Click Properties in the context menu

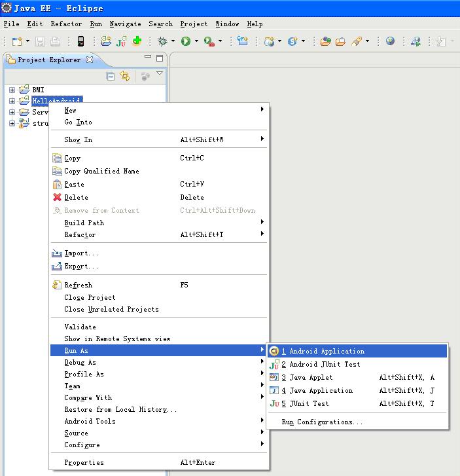(x=84, y=462)
